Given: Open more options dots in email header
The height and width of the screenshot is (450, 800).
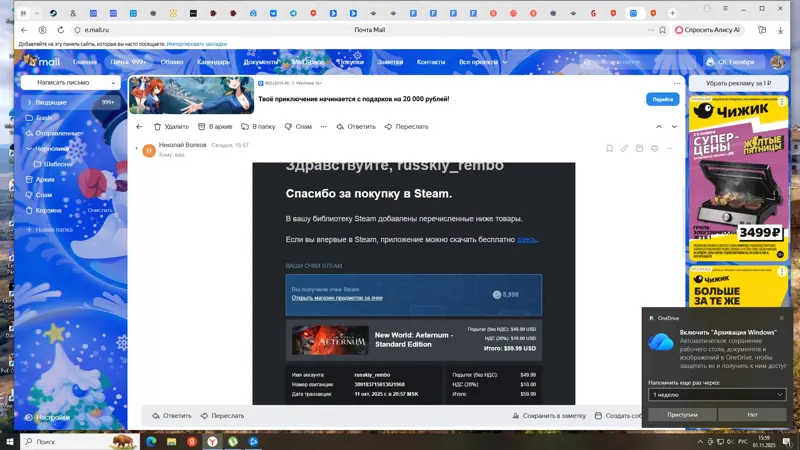Looking at the screenshot, I should (x=669, y=148).
